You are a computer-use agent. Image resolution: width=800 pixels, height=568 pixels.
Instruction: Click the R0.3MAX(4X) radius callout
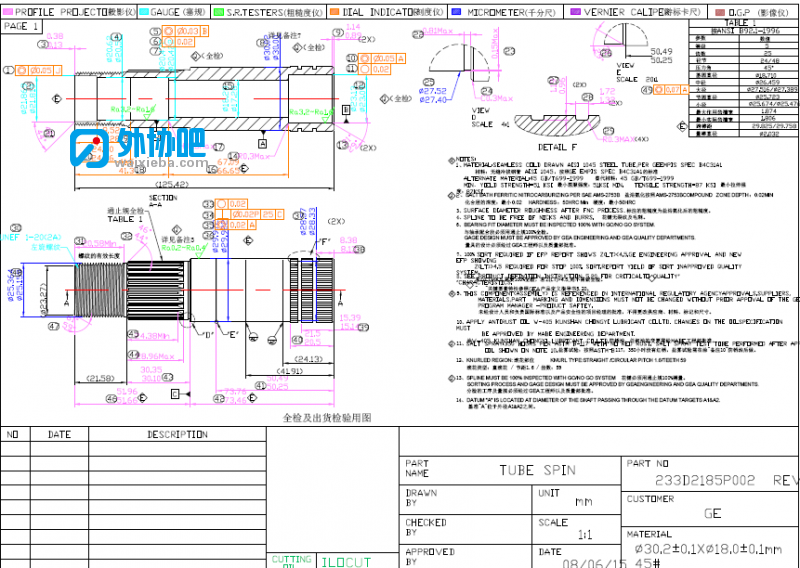point(624,139)
